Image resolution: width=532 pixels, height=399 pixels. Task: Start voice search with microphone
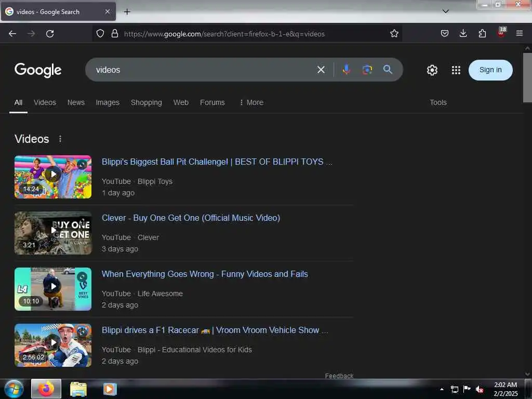click(346, 70)
